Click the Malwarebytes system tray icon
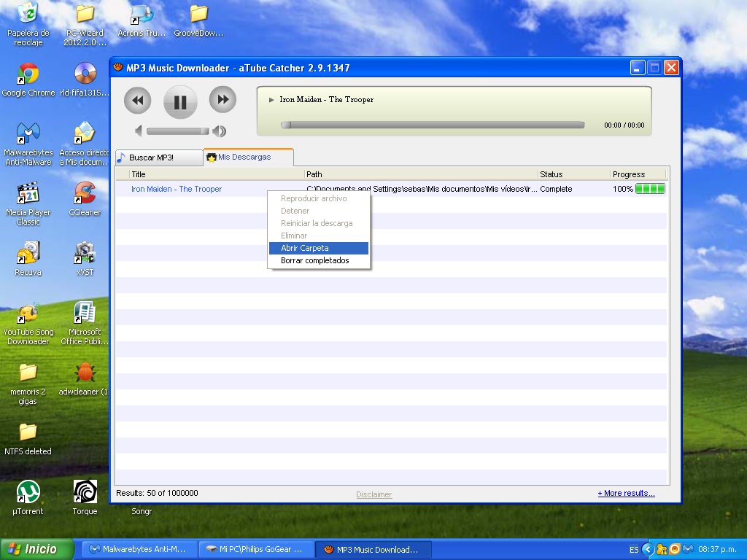Screen dimensions: 747x560 pyautogui.click(x=687, y=550)
